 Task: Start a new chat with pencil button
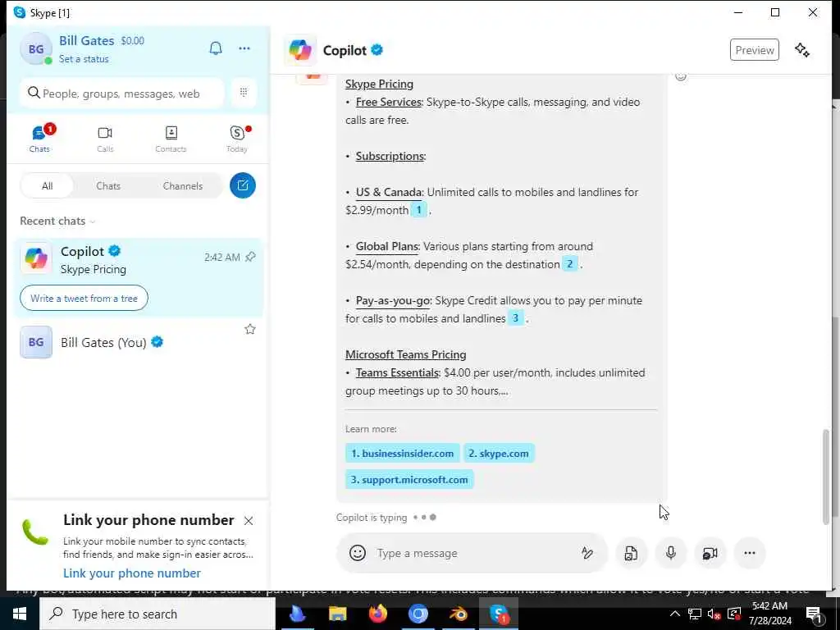243,185
